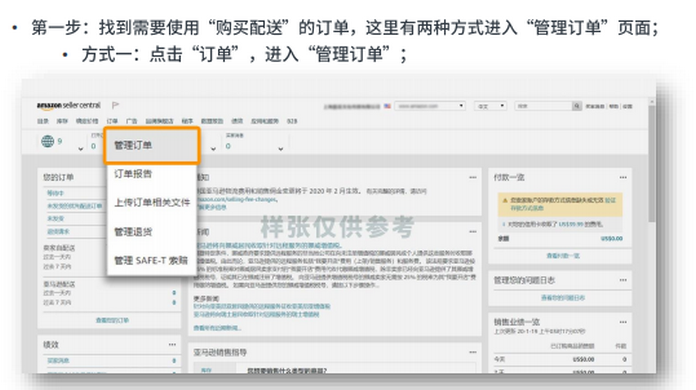
Task: Click the 查看所有近期新闻 link
Action: coord(217,328)
